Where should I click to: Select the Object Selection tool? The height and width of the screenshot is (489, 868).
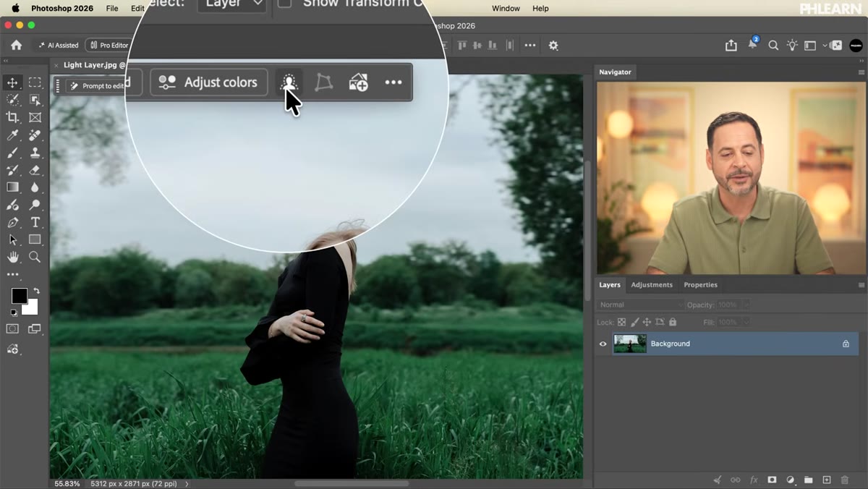pos(35,100)
